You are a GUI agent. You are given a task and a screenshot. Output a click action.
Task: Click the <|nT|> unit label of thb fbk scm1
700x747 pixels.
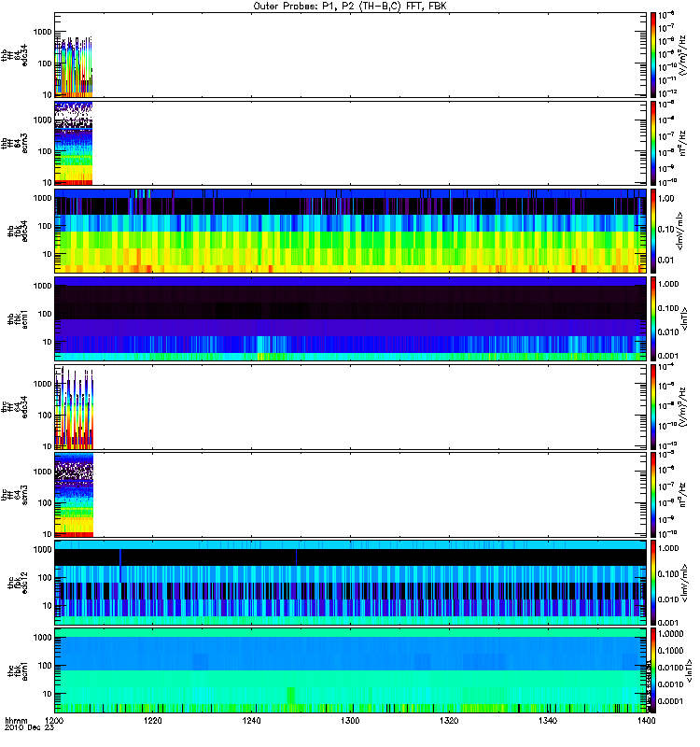tap(685, 318)
